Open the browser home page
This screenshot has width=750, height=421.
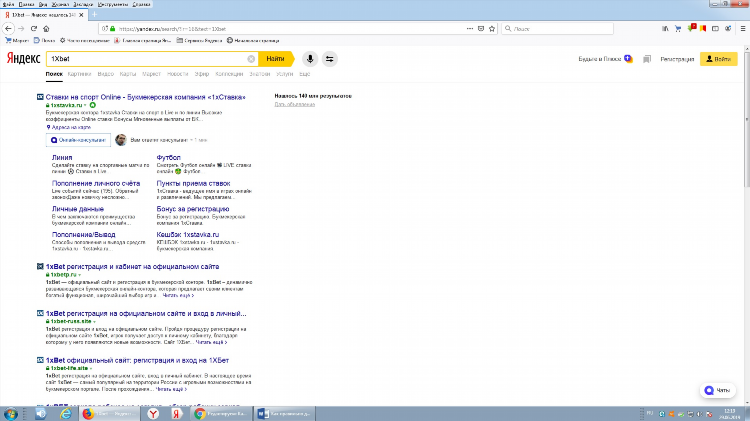[x=46, y=29]
